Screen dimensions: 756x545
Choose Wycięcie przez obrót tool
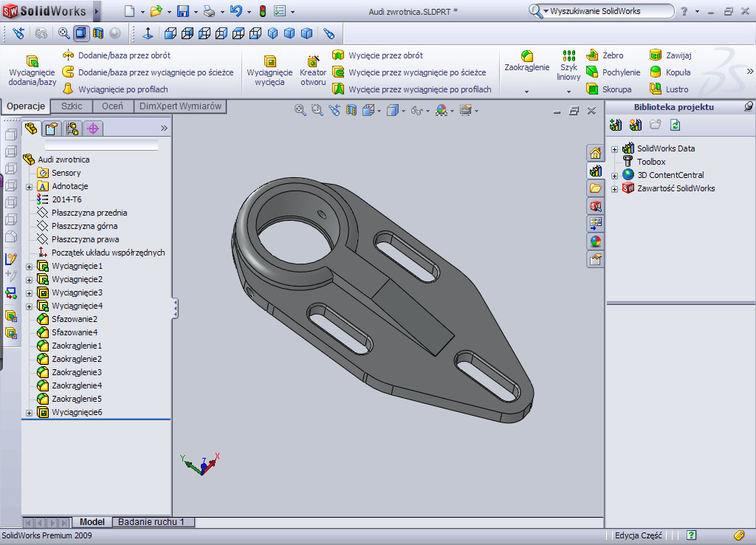[x=378, y=55]
